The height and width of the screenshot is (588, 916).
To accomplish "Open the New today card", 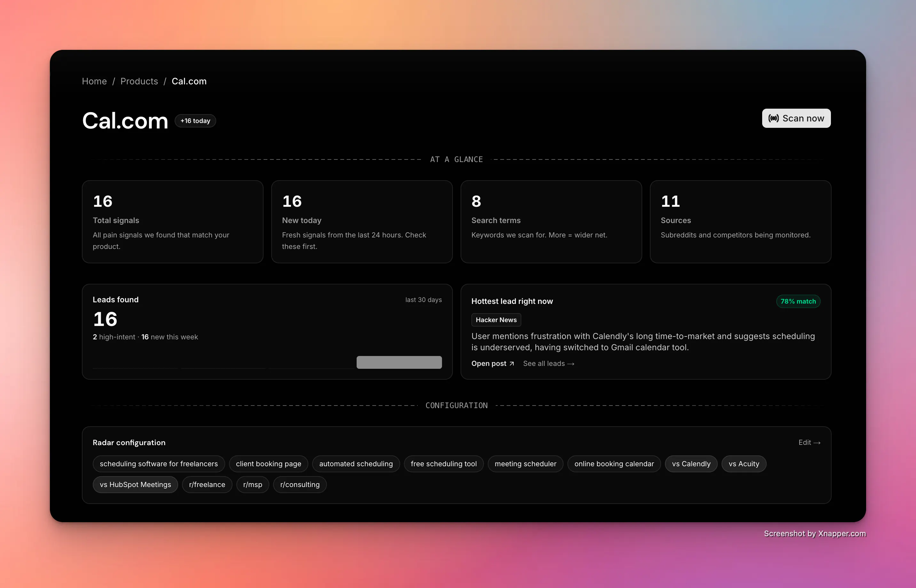I will (362, 222).
